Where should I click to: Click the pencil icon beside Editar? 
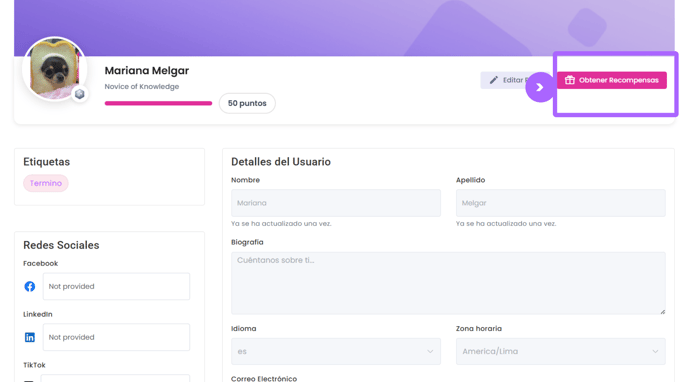coord(494,80)
